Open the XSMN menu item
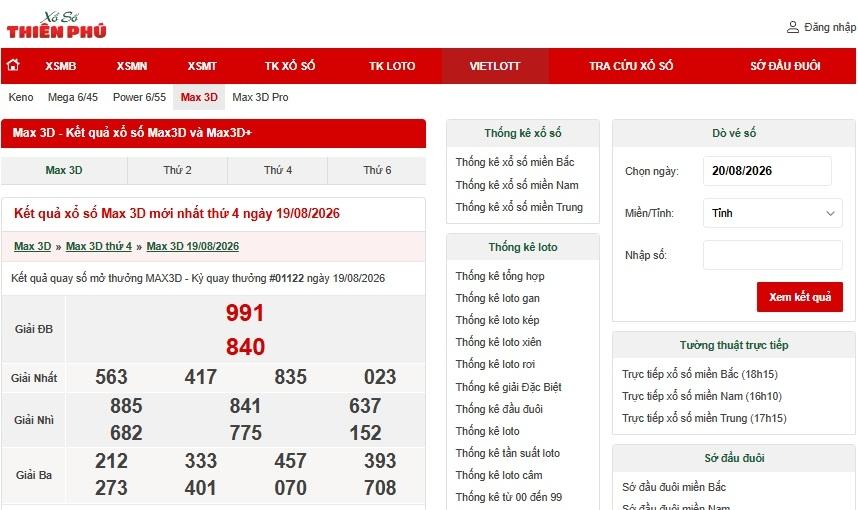858x510 pixels. tap(132, 66)
